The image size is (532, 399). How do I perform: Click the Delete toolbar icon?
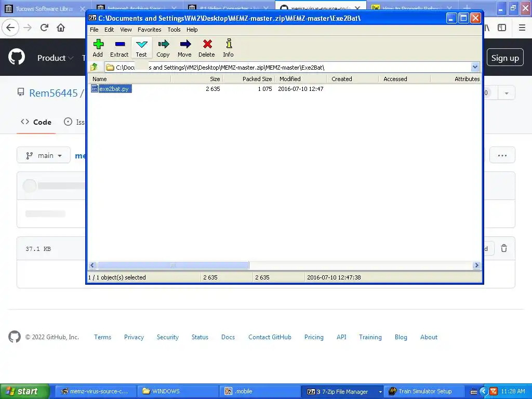[x=207, y=48]
